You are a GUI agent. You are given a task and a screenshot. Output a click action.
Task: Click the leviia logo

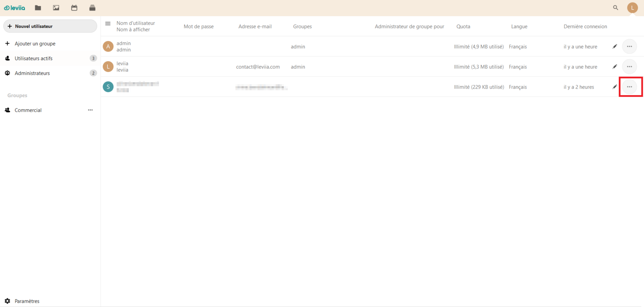tap(14, 8)
